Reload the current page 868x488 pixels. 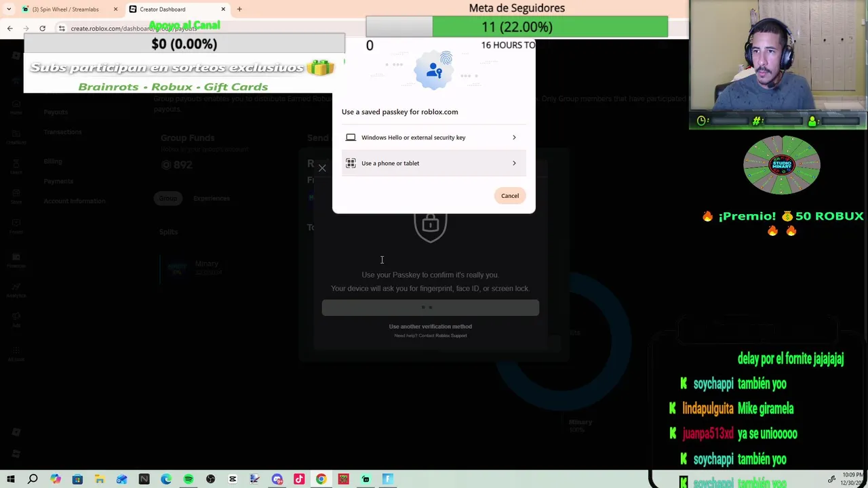click(42, 28)
